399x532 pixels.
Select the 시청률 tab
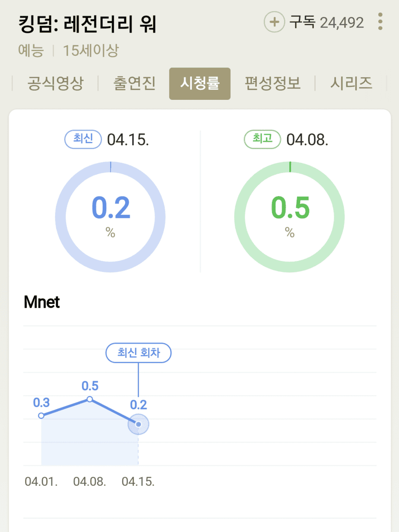(199, 83)
